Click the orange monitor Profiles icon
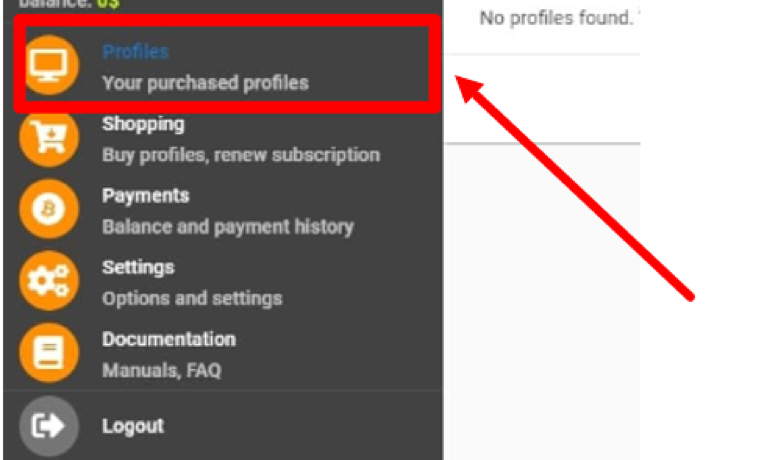Viewport: 766px width, 460px height. [49, 65]
